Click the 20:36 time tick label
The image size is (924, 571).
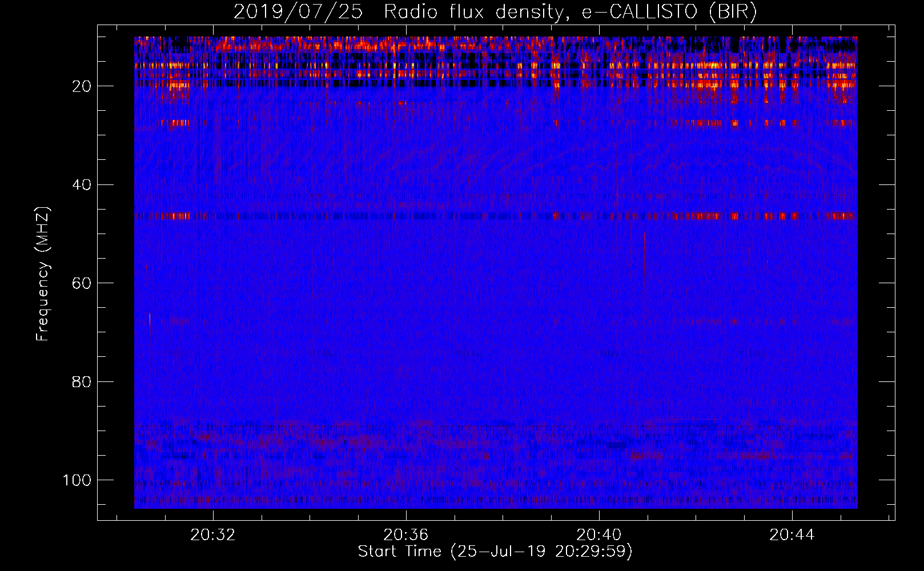[x=406, y=535]
